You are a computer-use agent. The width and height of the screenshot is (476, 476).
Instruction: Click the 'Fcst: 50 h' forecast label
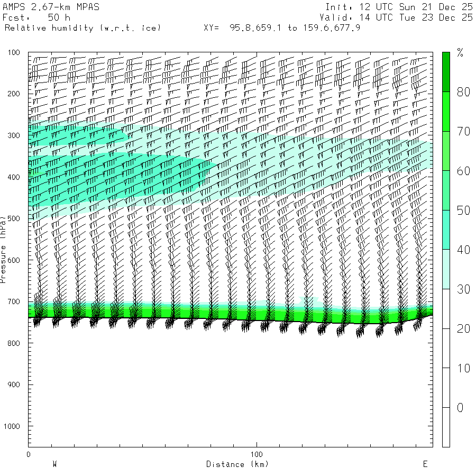click(x=36, y=17)
